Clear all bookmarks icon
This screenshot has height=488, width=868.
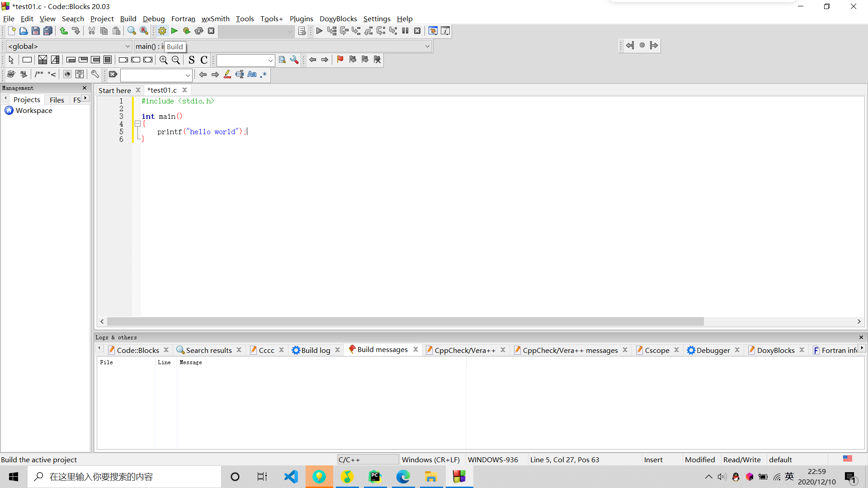click(x=377, y=60)
